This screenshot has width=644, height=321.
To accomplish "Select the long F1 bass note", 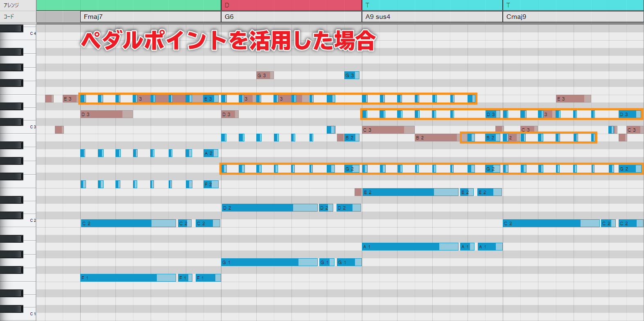I will click(x=128, y=278).
